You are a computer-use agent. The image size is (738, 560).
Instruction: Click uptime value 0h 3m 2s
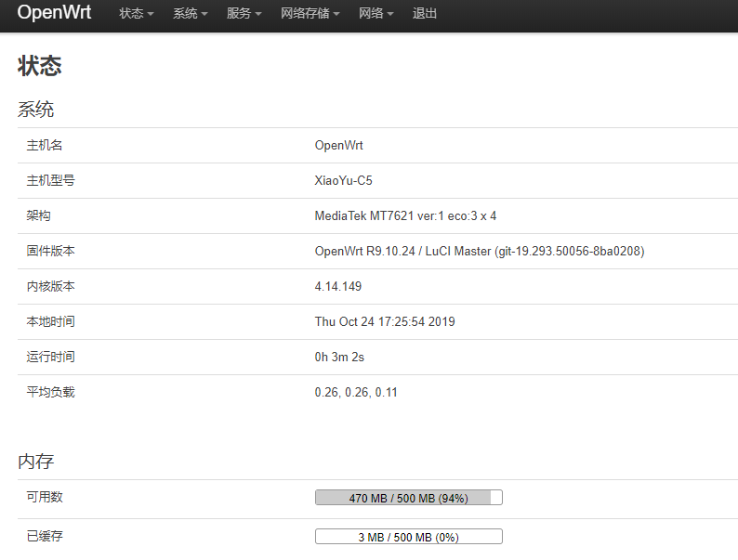tap(339, 357)
